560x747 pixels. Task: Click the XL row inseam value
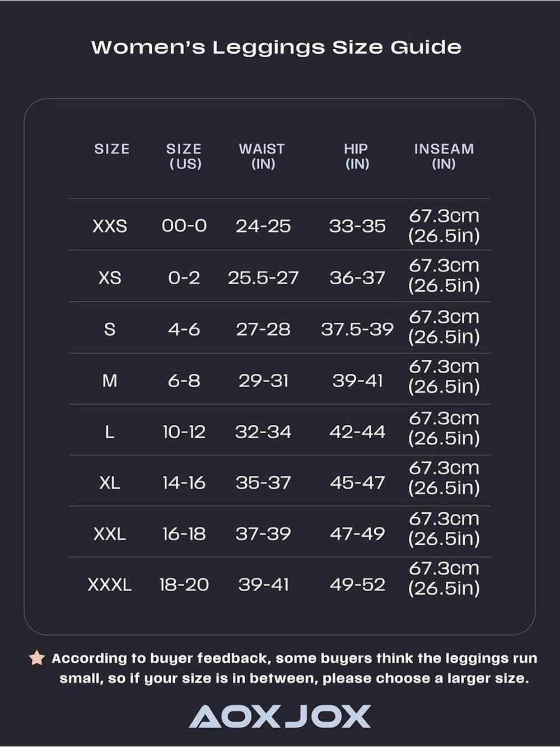pyautogui.click(x=444, y=477)
